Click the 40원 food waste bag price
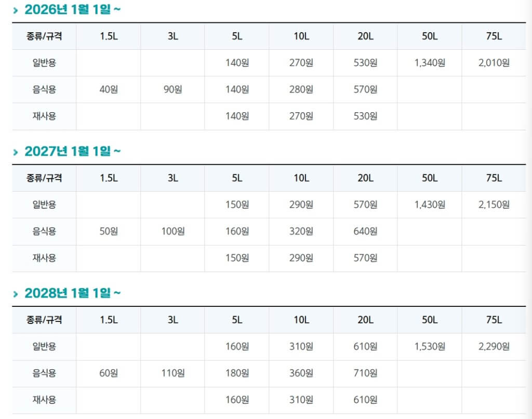Screen dimensions: 532x419 pyautogui.click(x=109, y=89)
